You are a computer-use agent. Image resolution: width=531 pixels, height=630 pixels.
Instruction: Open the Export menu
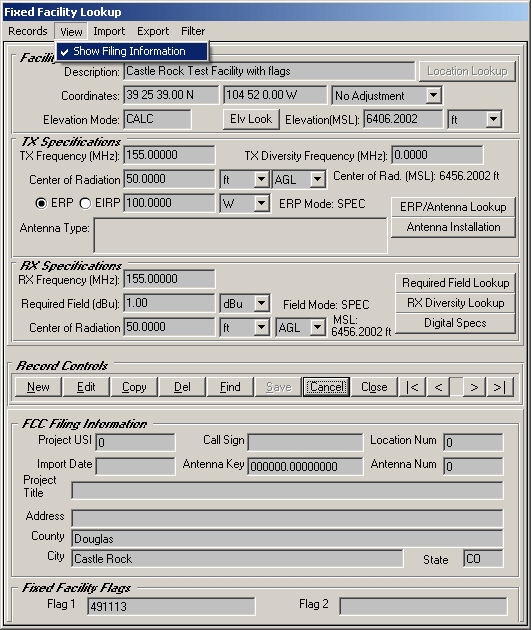153,31
